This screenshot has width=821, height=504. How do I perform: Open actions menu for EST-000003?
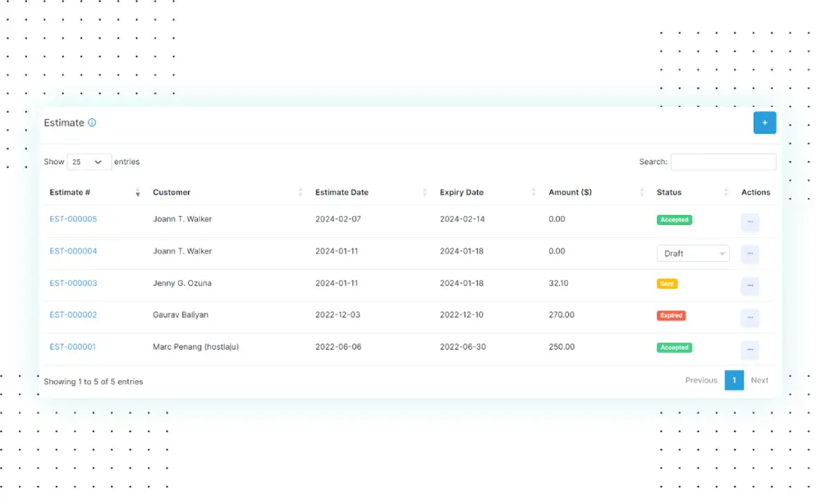[x=750, y=286]
